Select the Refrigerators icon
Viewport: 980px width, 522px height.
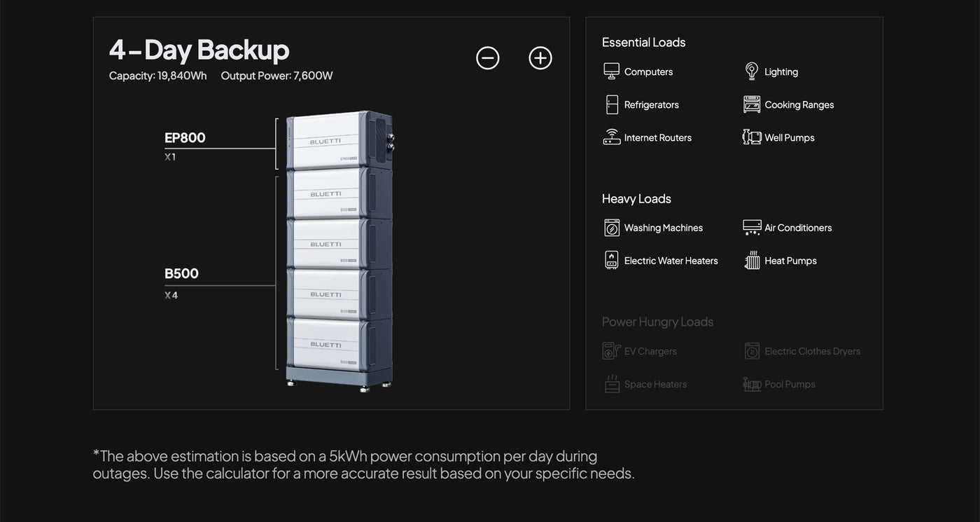(x=612, y=104)
